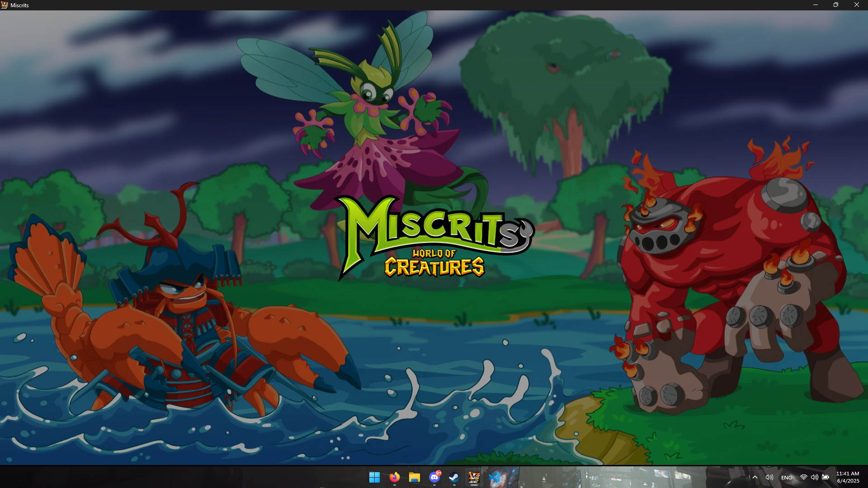Open the clock showing 11:41 AM
The image size is (868, 488).
point(847,477)
